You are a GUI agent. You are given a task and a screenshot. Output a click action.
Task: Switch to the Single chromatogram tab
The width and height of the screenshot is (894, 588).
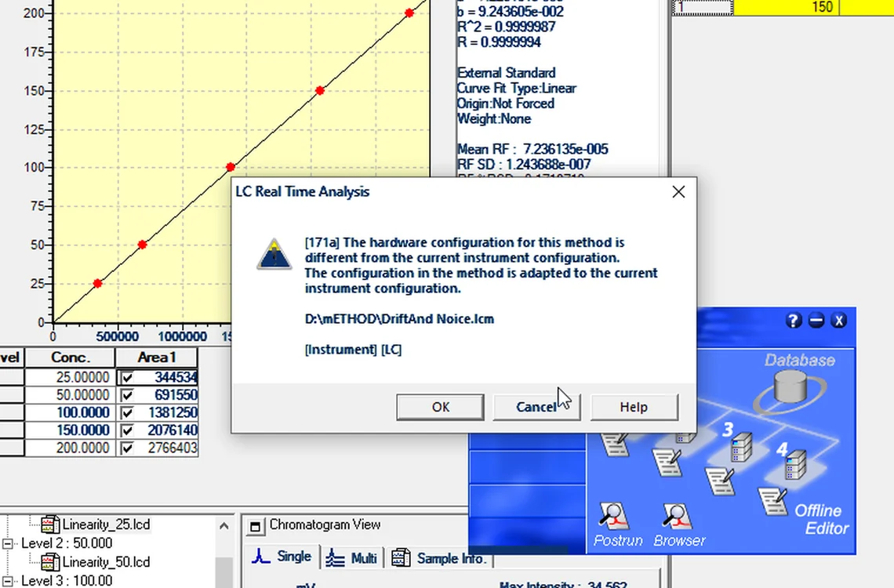[283, 557]
